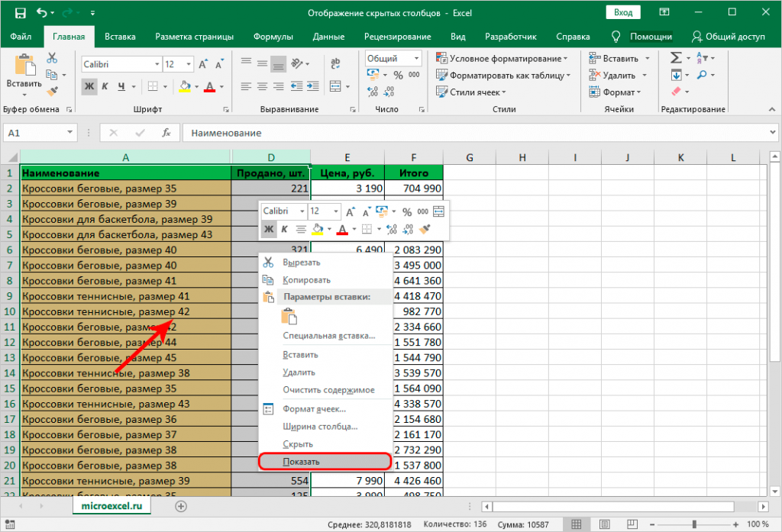Image resolution: width=782 pixels, height=532 pixels.
Task: Toggle Center alignment in ribbon
Action: pyautogui.click(x=263, y=87)
